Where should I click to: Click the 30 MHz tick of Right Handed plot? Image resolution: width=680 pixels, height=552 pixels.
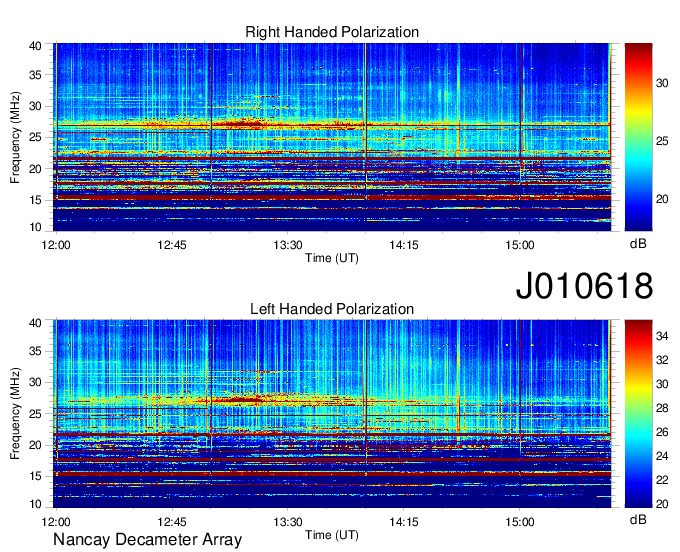pos(35,106)
